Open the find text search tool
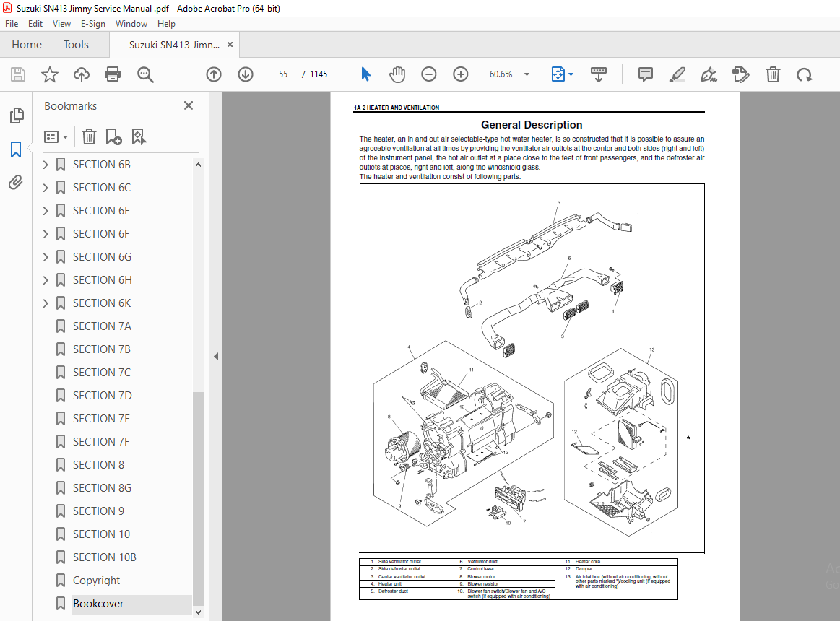Screen dimensions: 840x621 [x=145, y=74]
